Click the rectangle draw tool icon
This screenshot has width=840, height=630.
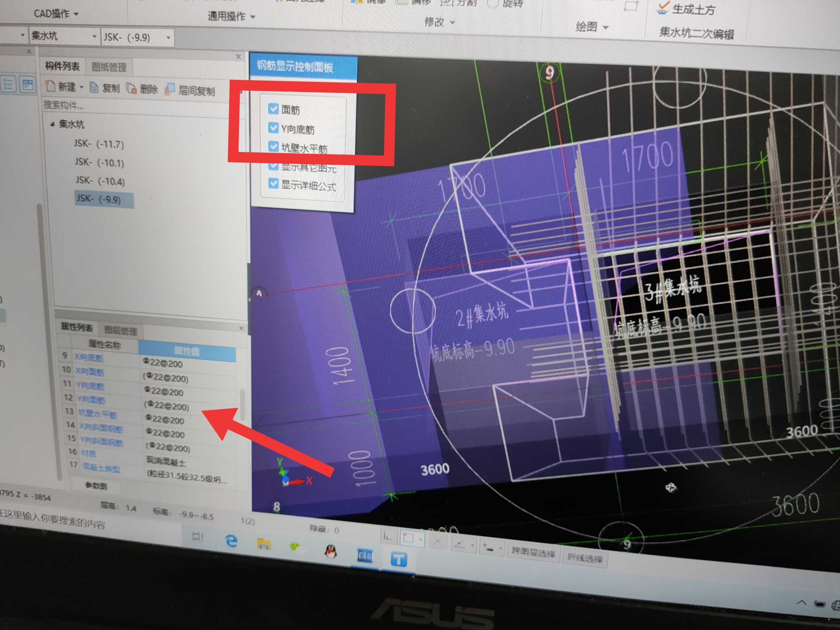(x=631, y=6)
